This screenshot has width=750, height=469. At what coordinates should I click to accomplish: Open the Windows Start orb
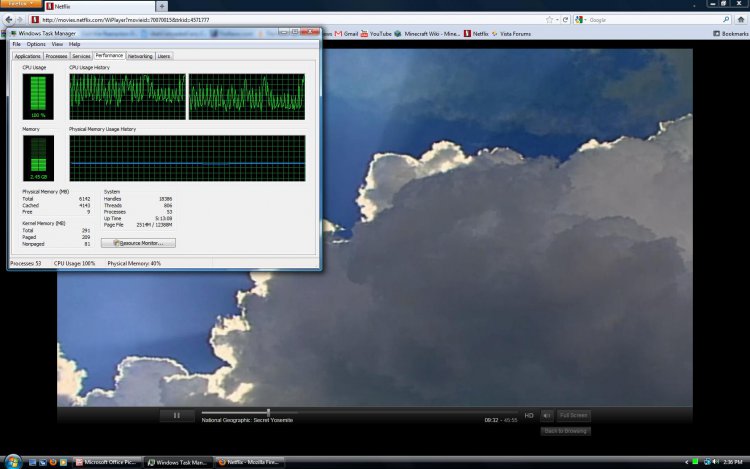point(13,462)
